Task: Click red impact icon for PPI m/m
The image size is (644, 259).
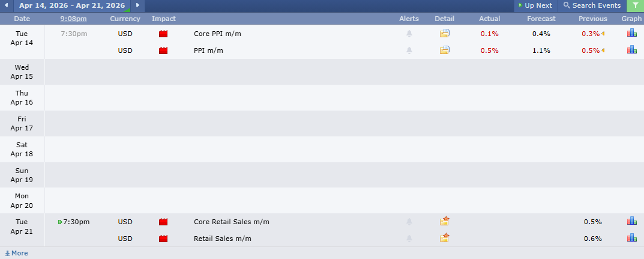Action: [x=163, y=50]
